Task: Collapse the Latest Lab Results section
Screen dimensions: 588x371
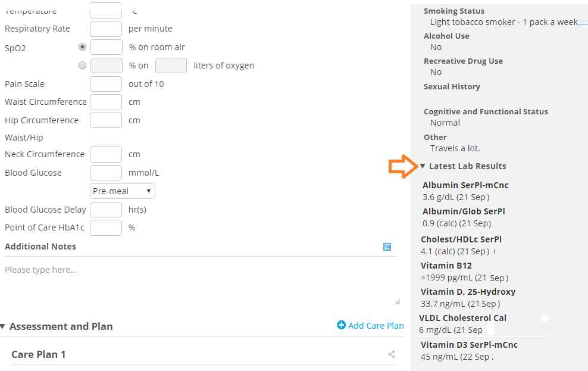Action: click(x=423, y=166)
